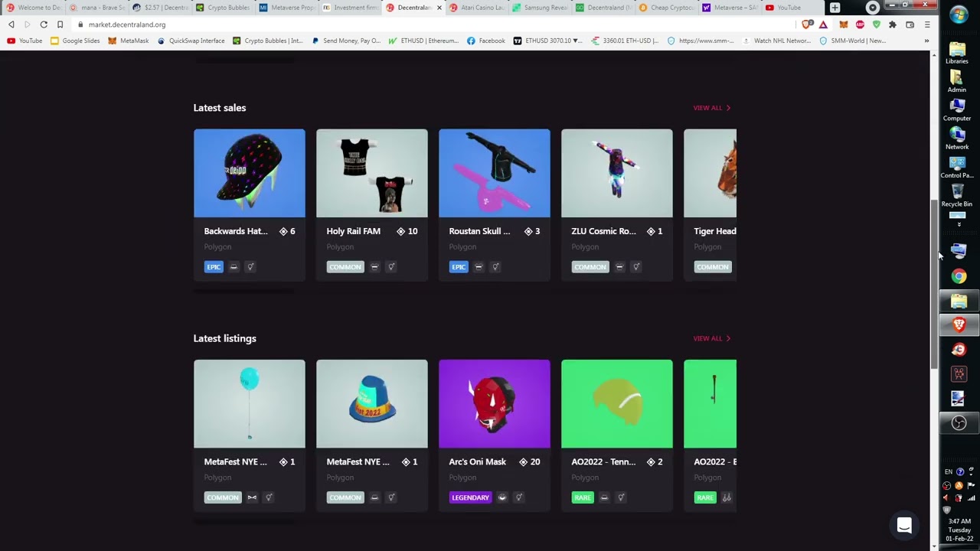The height and width of the screenshot is (551, 980).
Task: Click Tiger Head item title
Action: point(715,231)
